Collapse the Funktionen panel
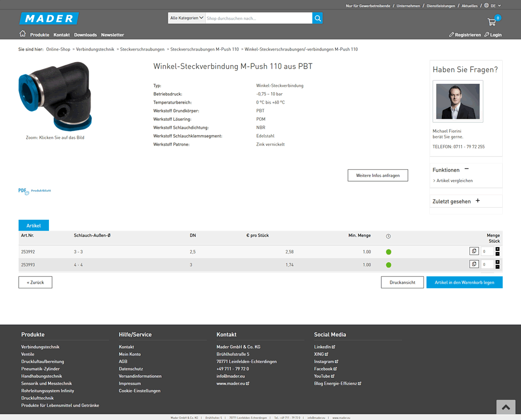521x420 pixels. [466, 169]
